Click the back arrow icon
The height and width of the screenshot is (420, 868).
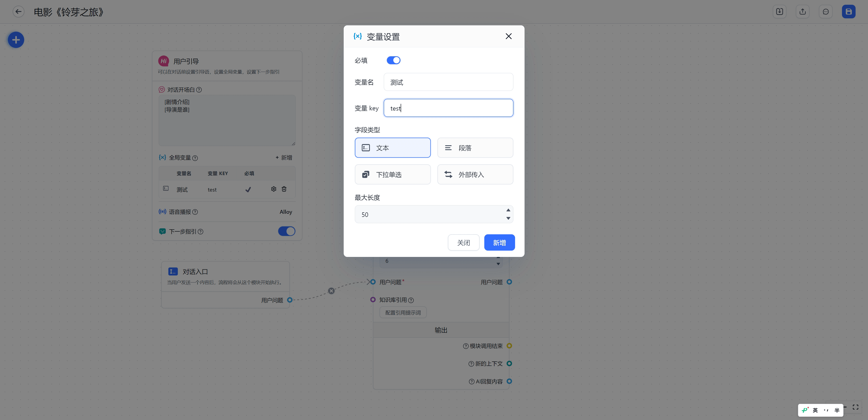(x=19, y=12)
